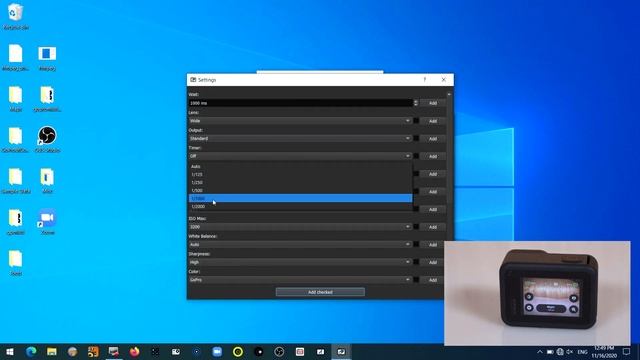Click the Wait field spinner arrows
This screenshot has width=640, height=360.
[416, 103]
